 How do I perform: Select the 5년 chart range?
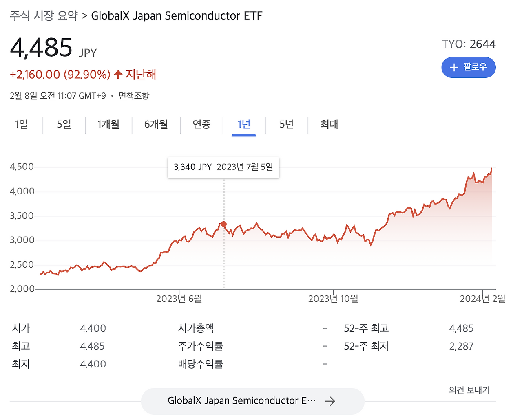click(286, 125)
